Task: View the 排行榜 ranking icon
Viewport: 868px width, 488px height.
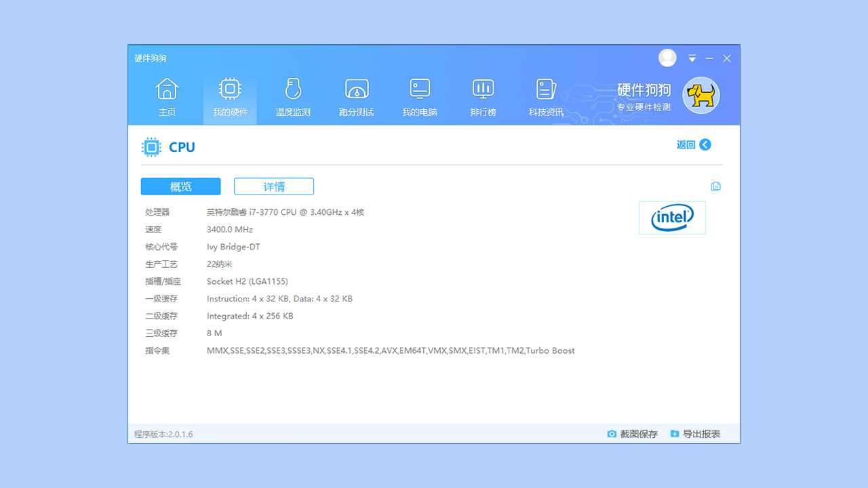Action: (483, 89)
